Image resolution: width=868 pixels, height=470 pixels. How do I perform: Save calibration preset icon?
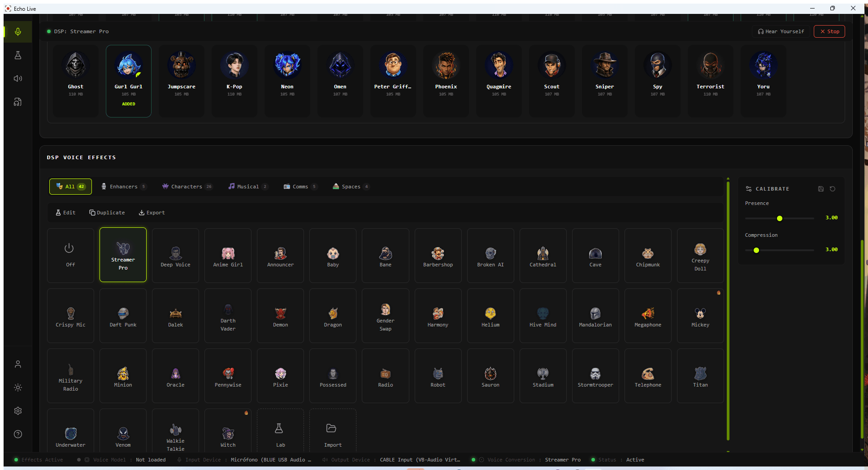(x=821, y=189)
